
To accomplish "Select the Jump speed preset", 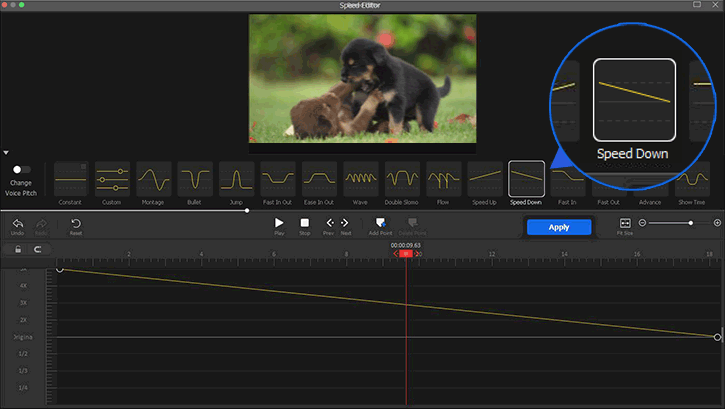I will click(236, 179).
